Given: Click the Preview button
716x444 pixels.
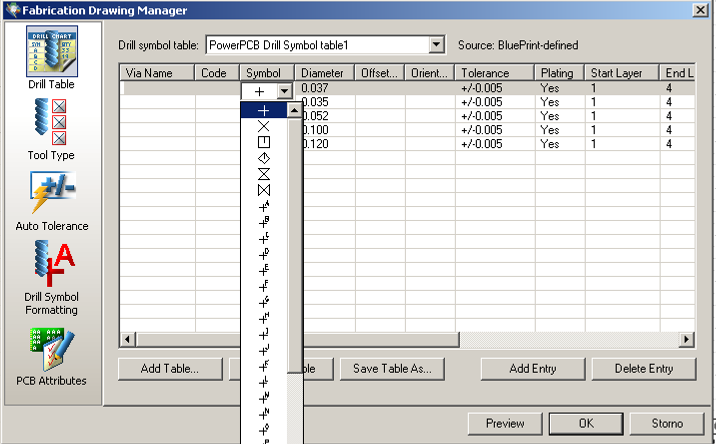Looking at the screenshot, I should pos(505,424).
